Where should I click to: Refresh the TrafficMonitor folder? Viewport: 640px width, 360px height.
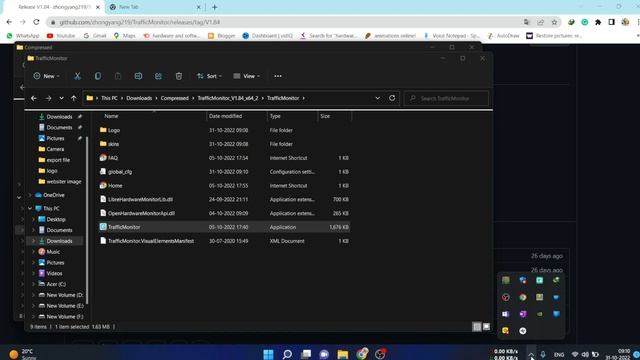392,98
